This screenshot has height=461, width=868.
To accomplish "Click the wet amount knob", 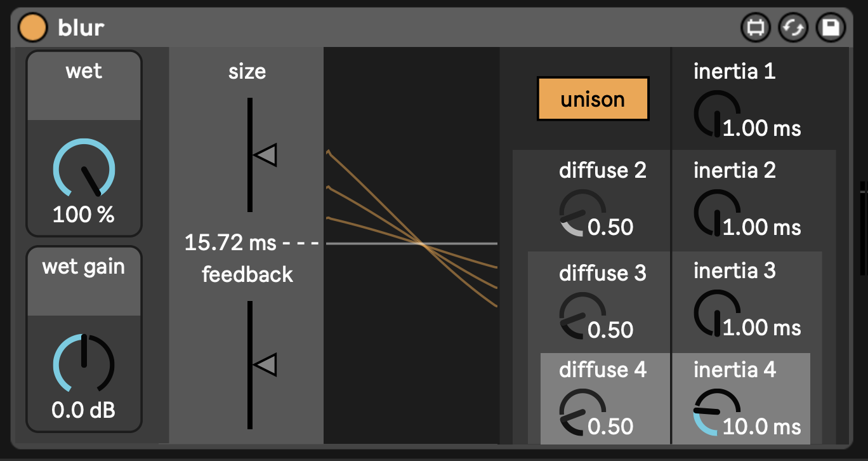I will tap(84, 170).
